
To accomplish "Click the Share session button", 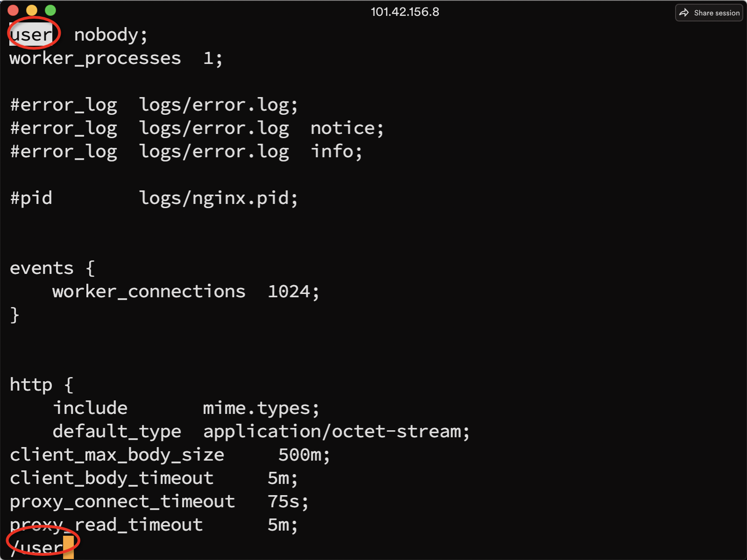I will (709, 13).
